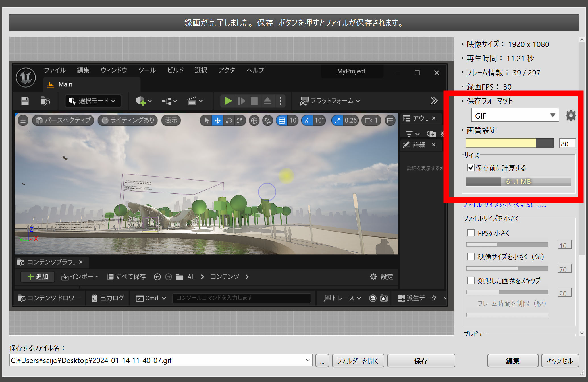Click the viewport hamburger options icon
Viewport: 588px width, 382px height.
tap(23, 121)
